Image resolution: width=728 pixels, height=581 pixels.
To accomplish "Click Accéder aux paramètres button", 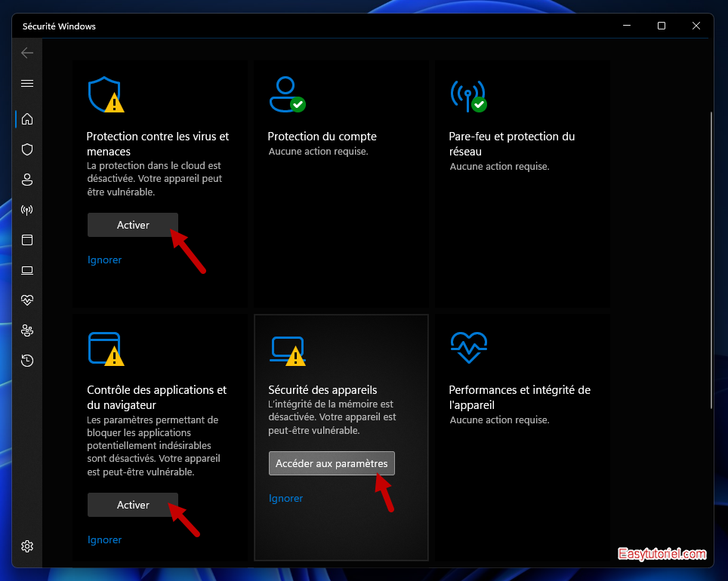I will (x=332, y=463).
